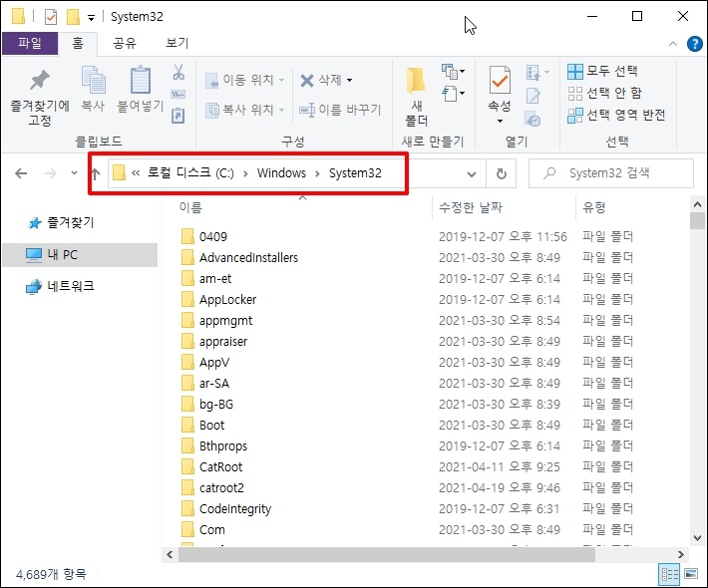Click the Quick Access toolbar new folder icon

(x=73, y=17)
